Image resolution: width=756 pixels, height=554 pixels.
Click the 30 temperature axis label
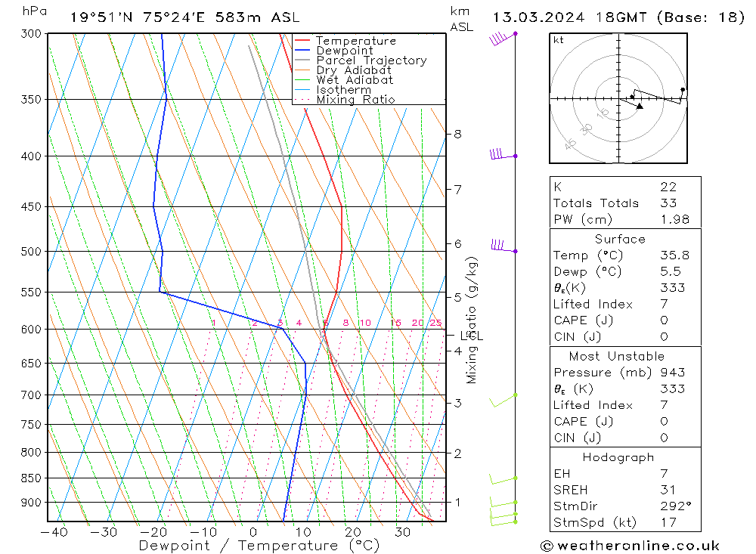[x=403, y=532]
